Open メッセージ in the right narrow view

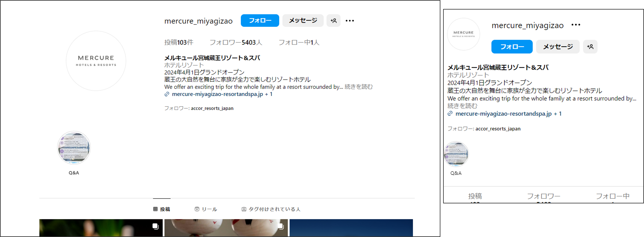558,46
